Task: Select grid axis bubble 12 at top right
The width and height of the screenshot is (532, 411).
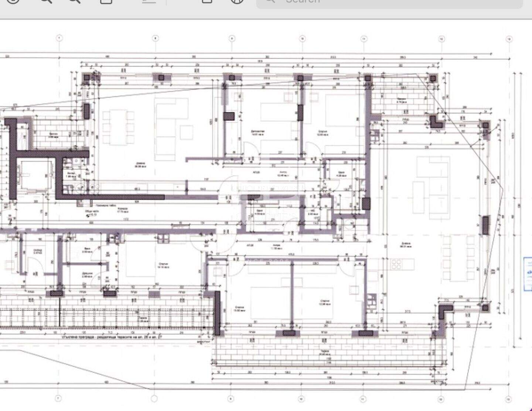Action: pyautogui.click(x=441, y=39)
